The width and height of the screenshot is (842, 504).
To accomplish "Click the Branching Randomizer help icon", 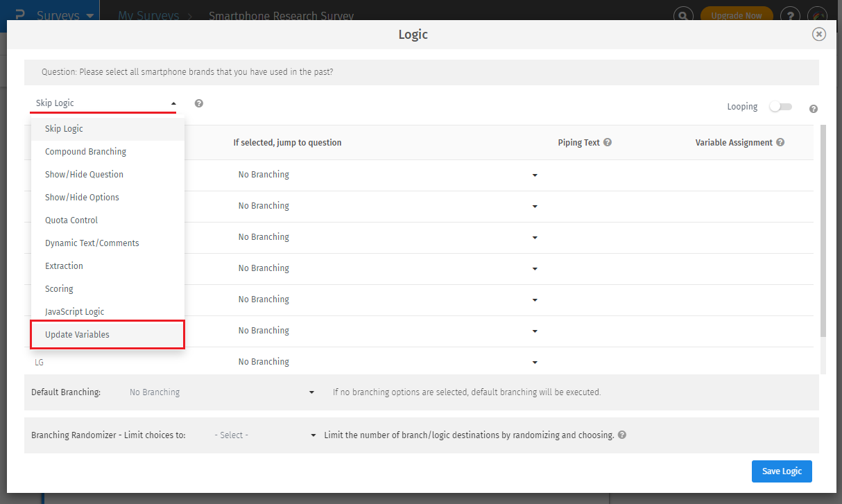I will (622, 435).
